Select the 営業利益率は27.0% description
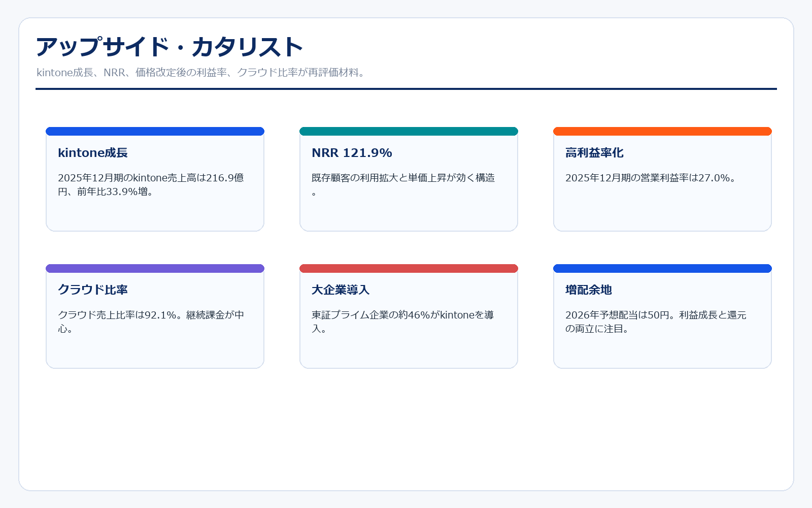This screenshot has width=812, height=508. point(651,178)
